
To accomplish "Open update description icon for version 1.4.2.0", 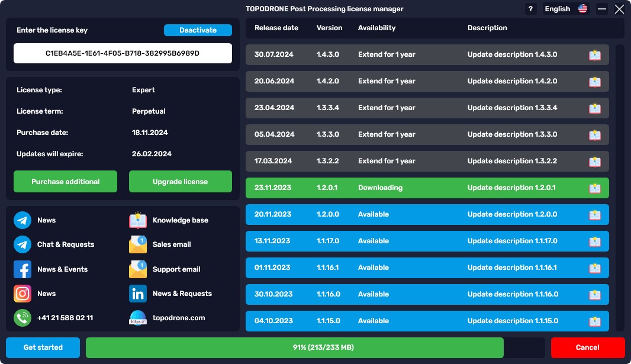I will pyautogui.click(x=595, y=82).
